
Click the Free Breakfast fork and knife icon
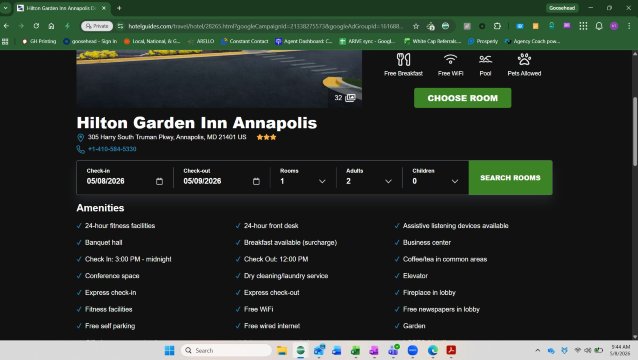[x=403, y=59]
